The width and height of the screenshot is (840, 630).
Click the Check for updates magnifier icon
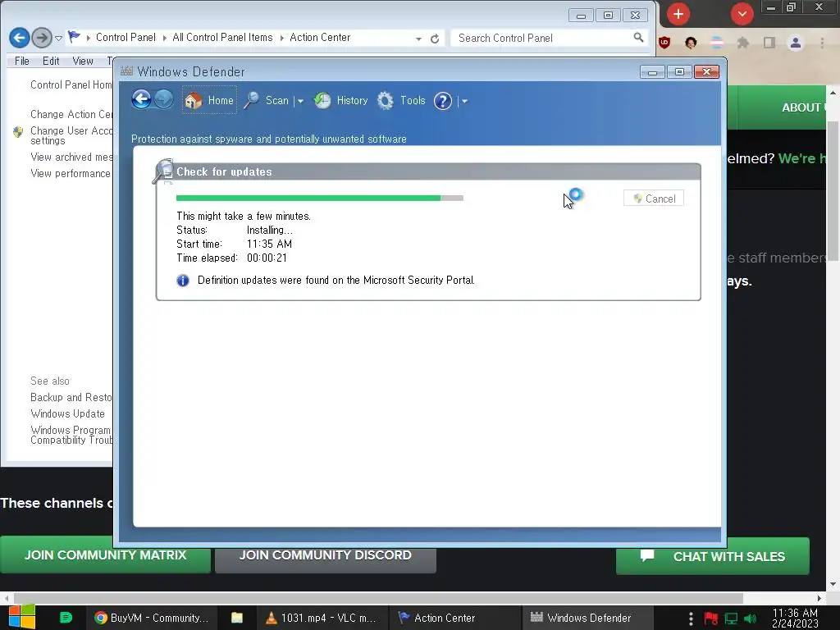(x=163, y=171)
